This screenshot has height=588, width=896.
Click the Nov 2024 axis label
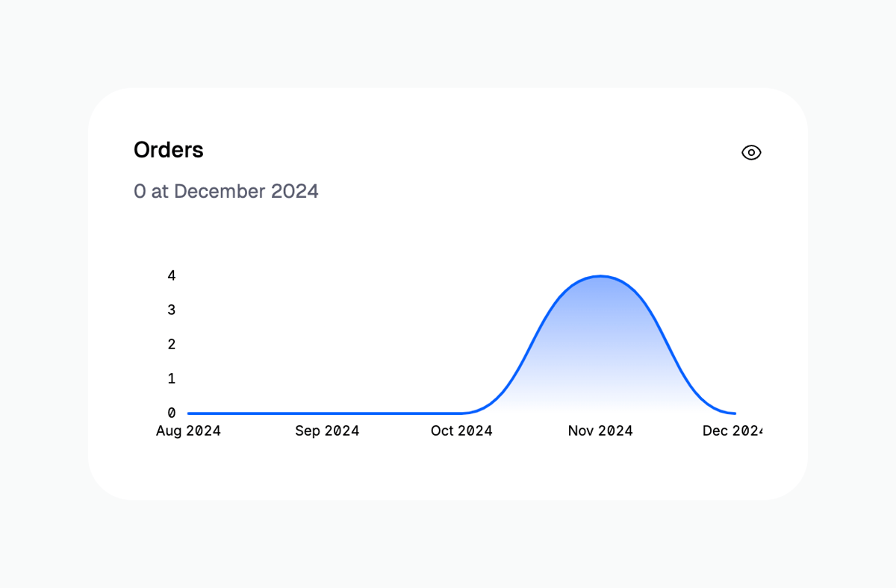tap(600, 431)
